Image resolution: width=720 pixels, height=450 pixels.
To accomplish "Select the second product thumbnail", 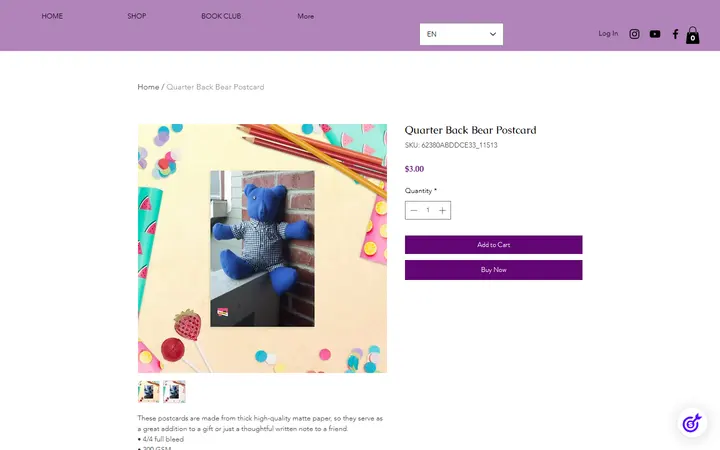I will pos(174,392).
